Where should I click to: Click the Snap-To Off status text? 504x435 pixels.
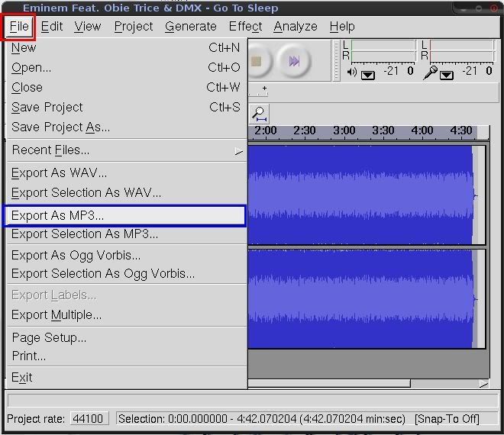[447, 419]
